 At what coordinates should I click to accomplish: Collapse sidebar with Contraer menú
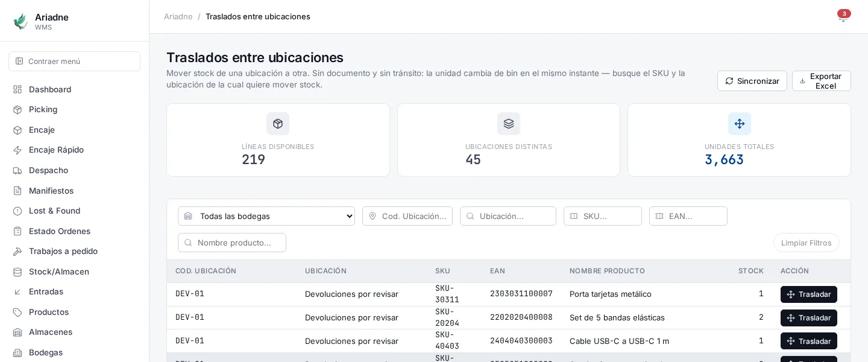click(x=75, y=61)
